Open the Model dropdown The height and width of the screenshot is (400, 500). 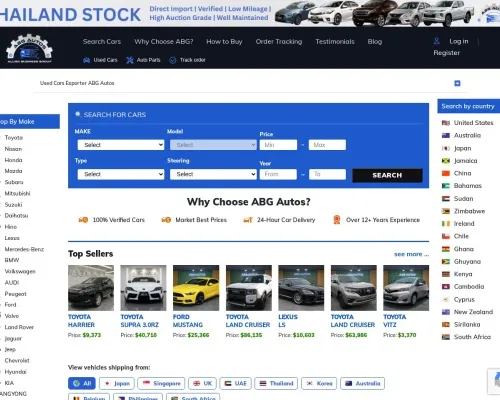point(213,145)
